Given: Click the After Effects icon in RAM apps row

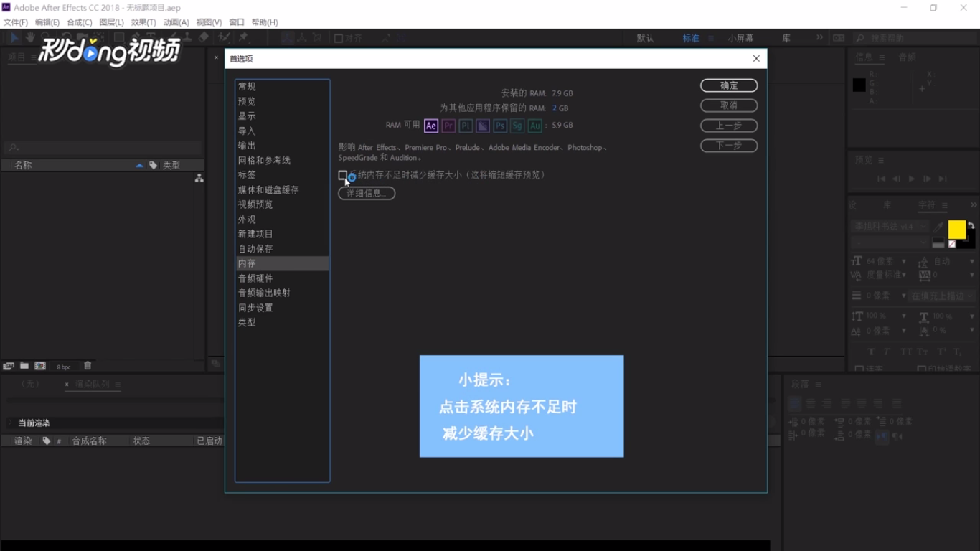Looking at the screenshot, I should [x=430, y=126].
